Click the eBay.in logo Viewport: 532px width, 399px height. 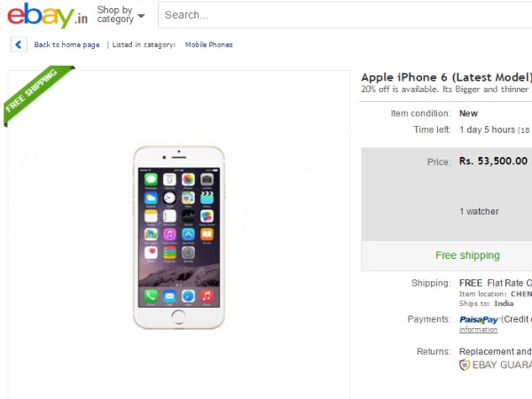pyautogui.click(x=47, y=15)
